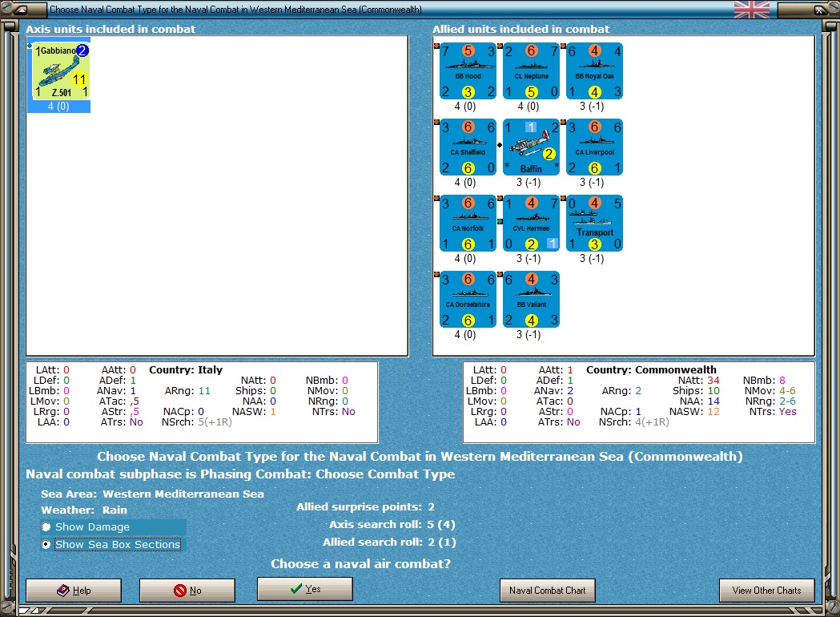
Task: Click the British flag icon in title bar
Action: click(x=752, y=10)
